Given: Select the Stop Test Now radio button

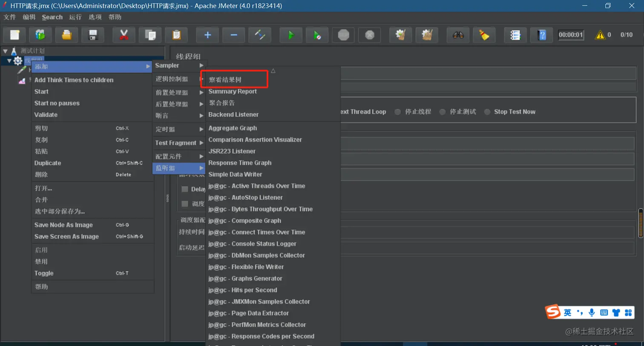Looking at the screenshot, I should pyautogui.click(x=487, y=112).
